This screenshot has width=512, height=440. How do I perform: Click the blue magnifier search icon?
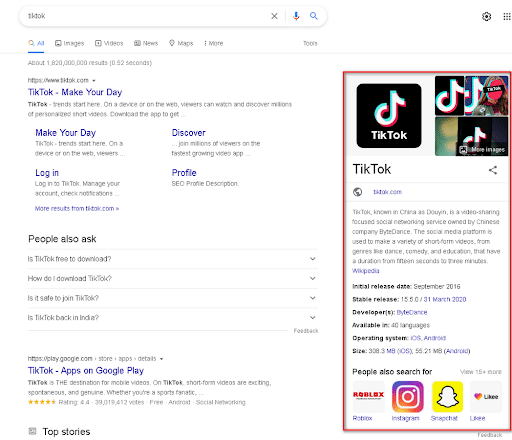click(x=313, y=16)
